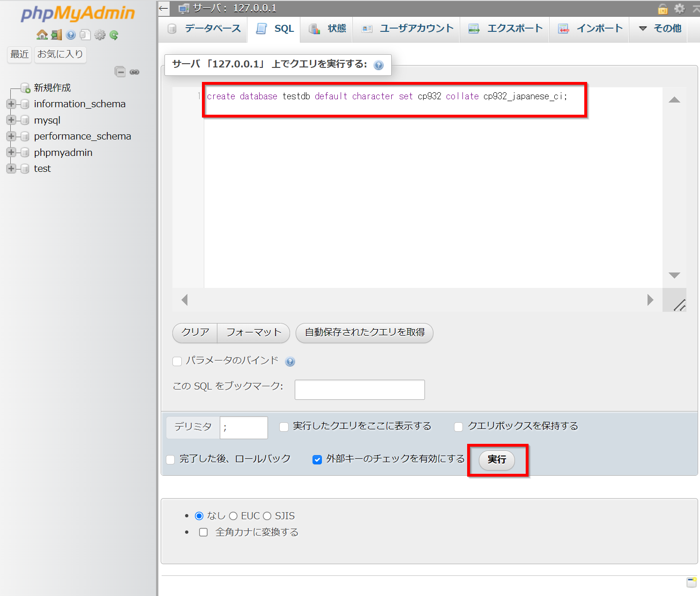This screenshot has height=596, width=700.
Task: Select the EUC encoding radio button
Action: [233, 516]
